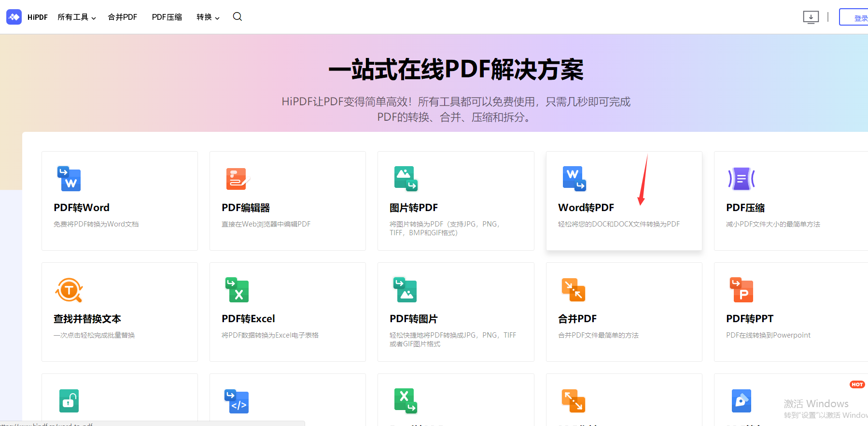868x426 pixels.
Task: Click the bottom-row orange resize arrows icon
Action: click(574, 401)
